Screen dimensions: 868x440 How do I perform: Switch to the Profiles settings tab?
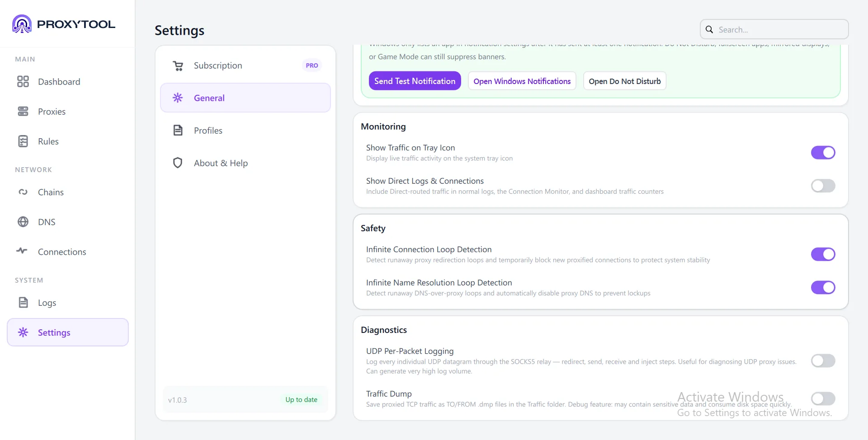(x=245, y=131)
